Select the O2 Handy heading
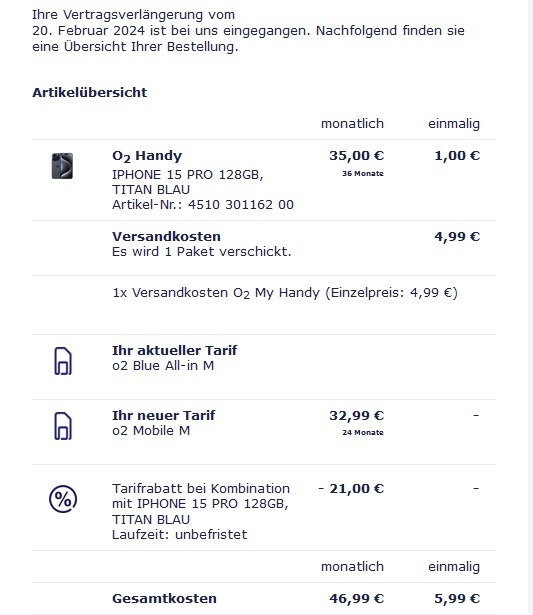 [147, 156]
